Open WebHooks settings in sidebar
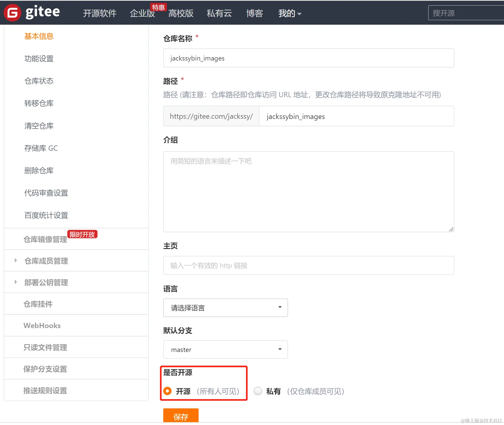The height and width of the screenshot is (425, 504). (x=42, y=326)
